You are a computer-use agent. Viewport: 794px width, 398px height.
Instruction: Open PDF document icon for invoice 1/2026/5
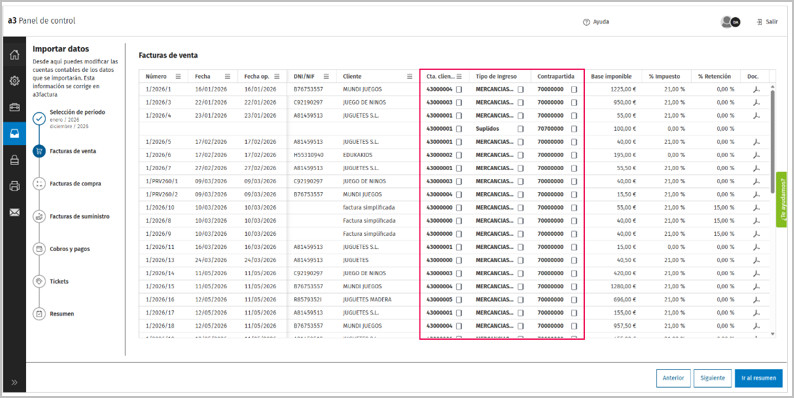pos(756,142)
